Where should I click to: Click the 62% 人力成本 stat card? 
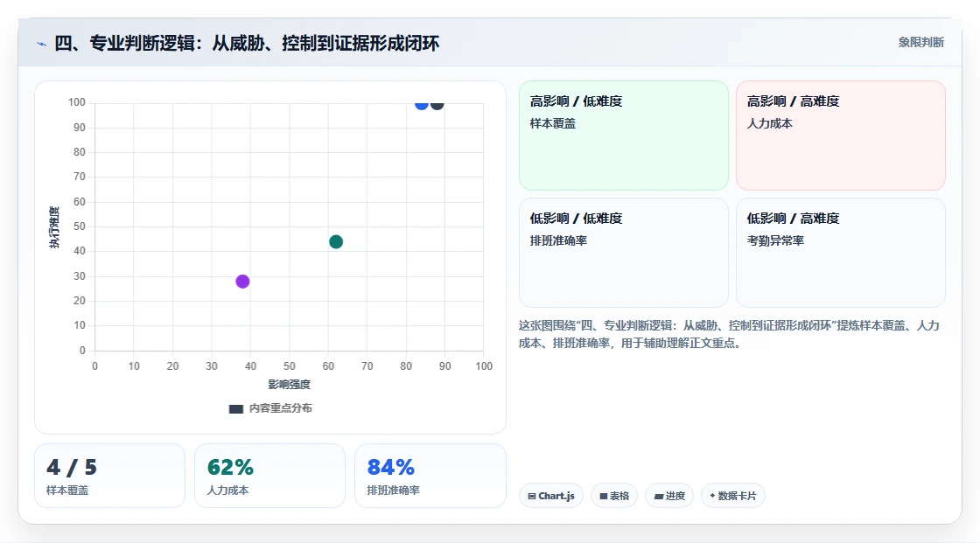coord(270,477)
